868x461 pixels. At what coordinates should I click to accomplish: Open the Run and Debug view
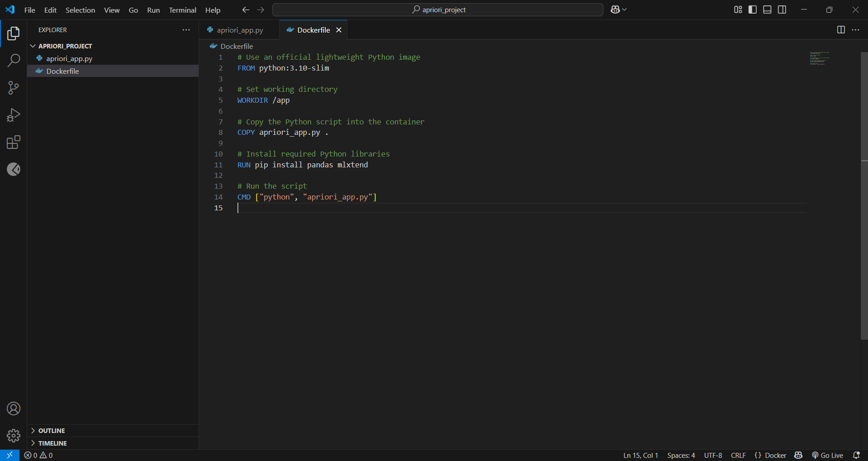coord(14,115)
